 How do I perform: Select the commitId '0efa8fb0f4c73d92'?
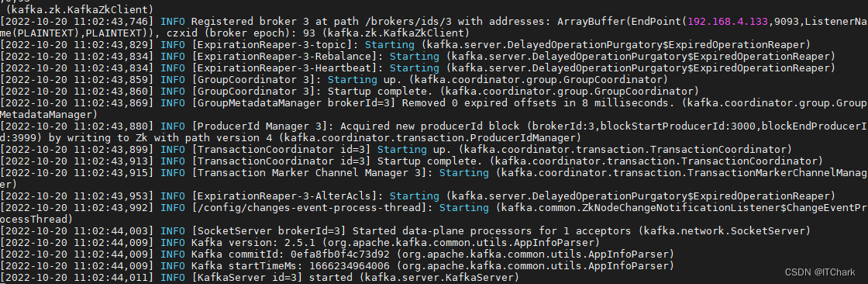[340, 254]
